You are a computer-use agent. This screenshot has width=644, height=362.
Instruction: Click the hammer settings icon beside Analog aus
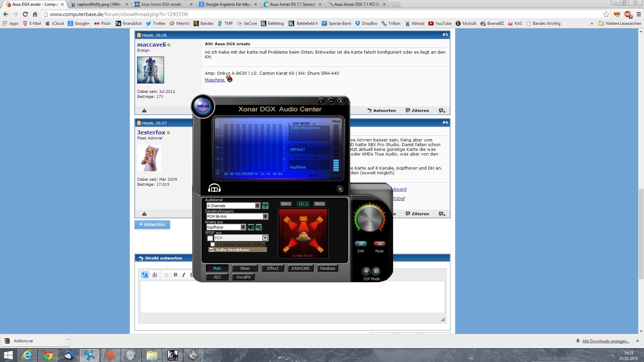click(x=259, y=227)
